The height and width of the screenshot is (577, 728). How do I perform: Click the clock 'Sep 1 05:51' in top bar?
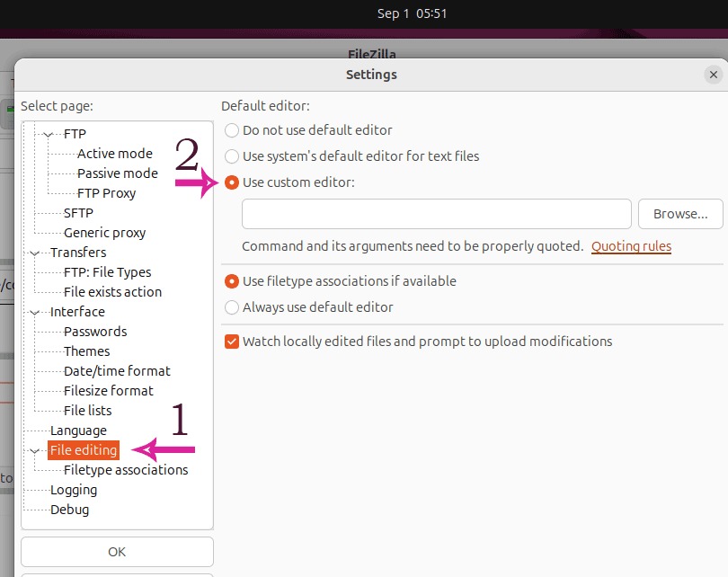point(412,13)
